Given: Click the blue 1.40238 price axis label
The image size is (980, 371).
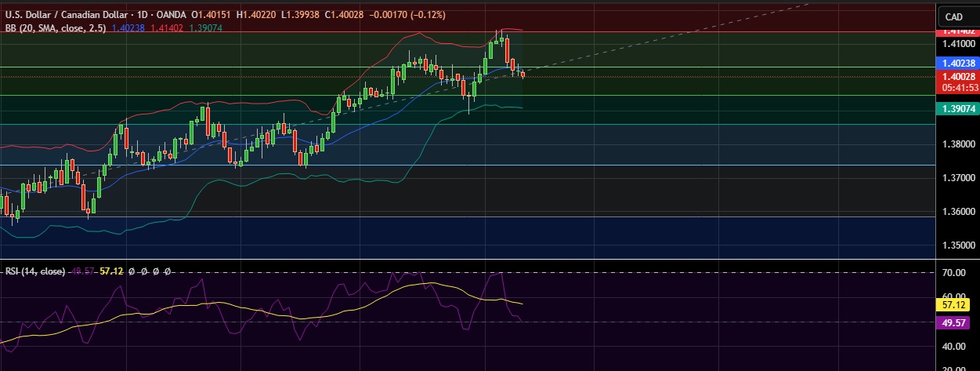Looking at the screenshot, I should (958, 63).
